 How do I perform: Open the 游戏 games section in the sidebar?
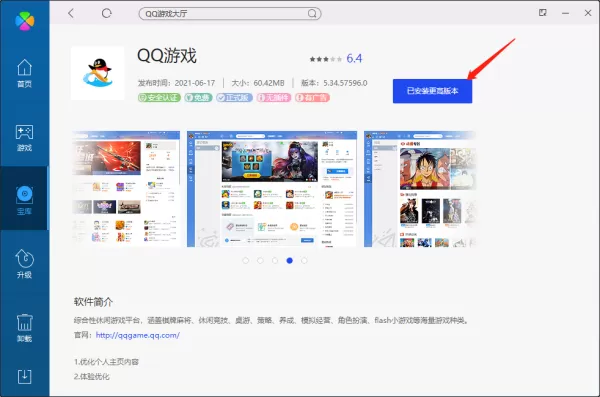[x=24, y=137]
